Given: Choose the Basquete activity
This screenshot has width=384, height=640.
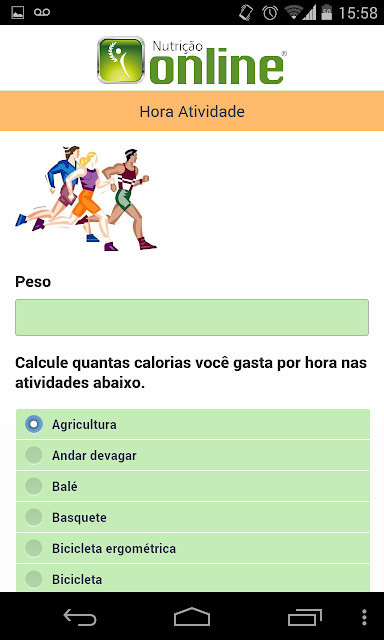Looking at the screenshot, I should (x=193, y=517).
